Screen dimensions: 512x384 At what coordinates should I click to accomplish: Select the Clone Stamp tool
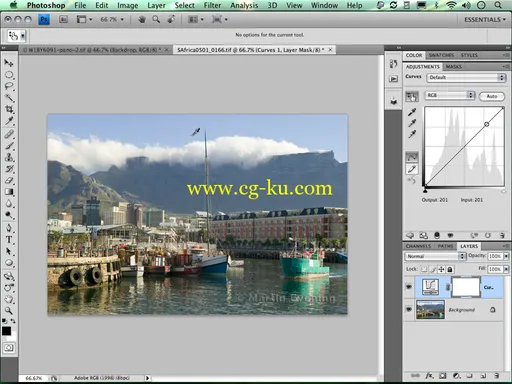9,157
